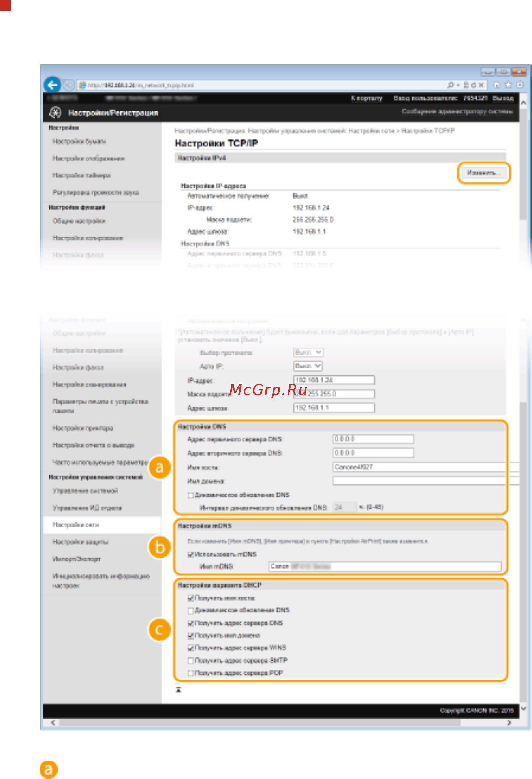Toggle the Использовать mDNS checkbox
Viewport: 532px width, 779px height.
click(191, 554)
